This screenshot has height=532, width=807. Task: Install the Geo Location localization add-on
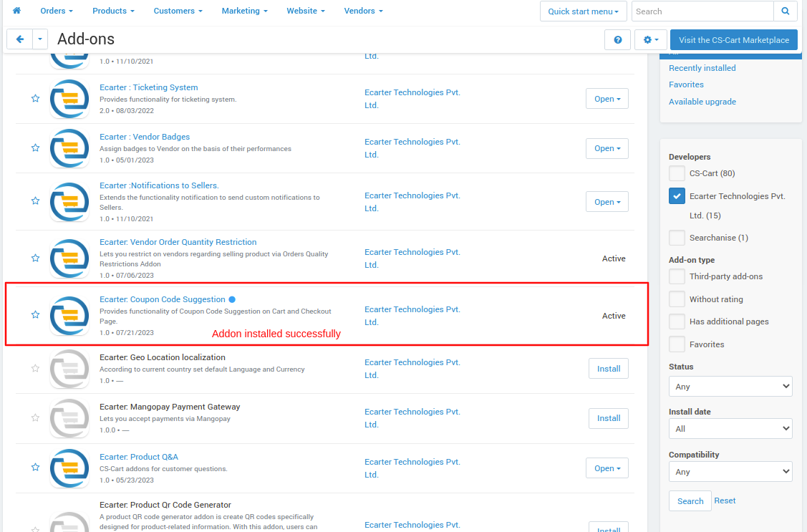[x=609, y=368]
